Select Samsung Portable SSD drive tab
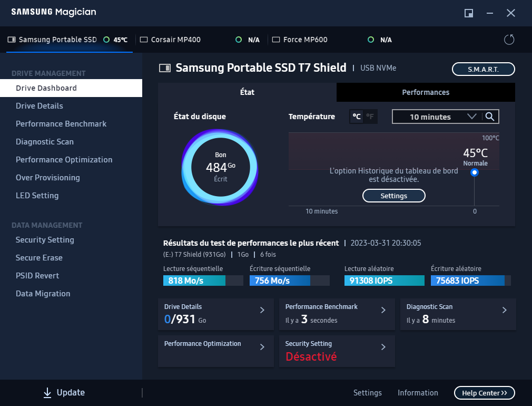 coord(69,40)
